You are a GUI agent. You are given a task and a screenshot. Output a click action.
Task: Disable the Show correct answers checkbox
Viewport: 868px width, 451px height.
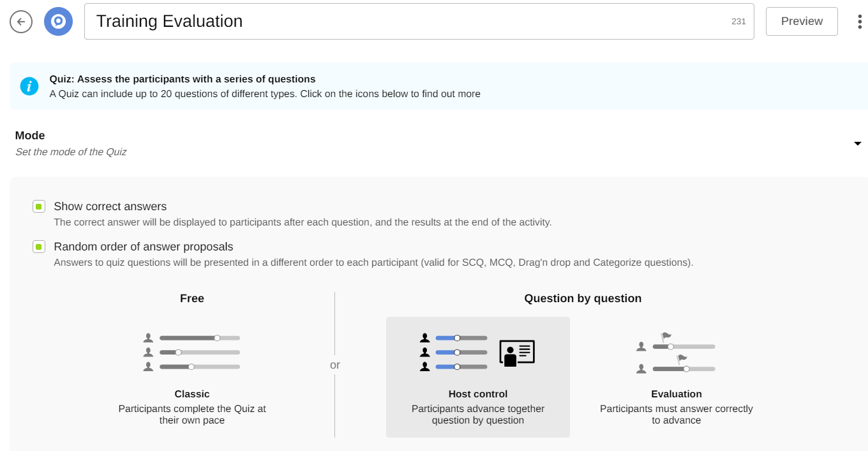coord(39,206)
